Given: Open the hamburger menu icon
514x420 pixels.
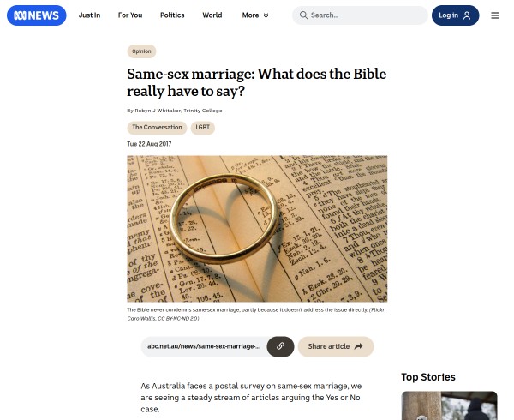Looking at the screenshot, I should pyautogui.click(x=495, y=15).
